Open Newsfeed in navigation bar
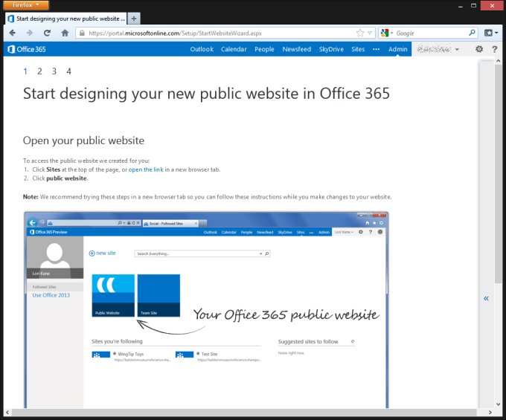The width and height of the screenshot is (506, 420). (x=297, y=49)
